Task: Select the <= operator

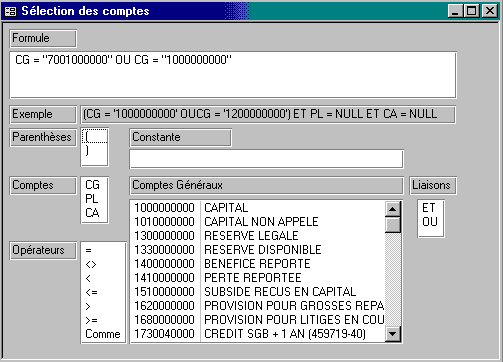Action: (103, 292)
